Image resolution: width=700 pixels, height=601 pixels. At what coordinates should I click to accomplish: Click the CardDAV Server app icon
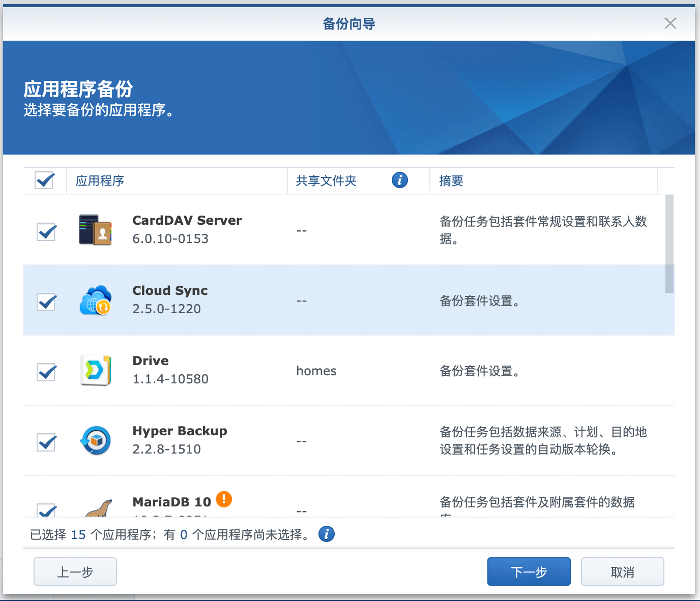[x=95, y=230]
